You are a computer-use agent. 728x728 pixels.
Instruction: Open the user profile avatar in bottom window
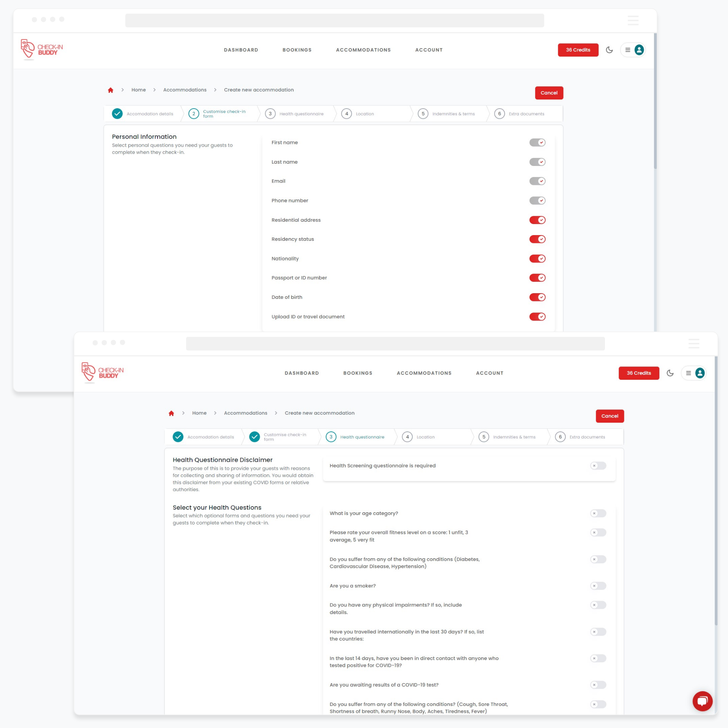click(x=700, y=373)
